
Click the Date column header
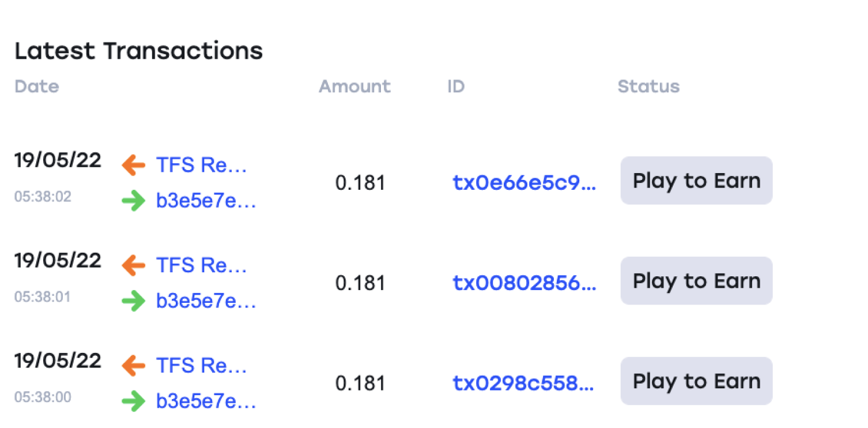click(37, 87)
